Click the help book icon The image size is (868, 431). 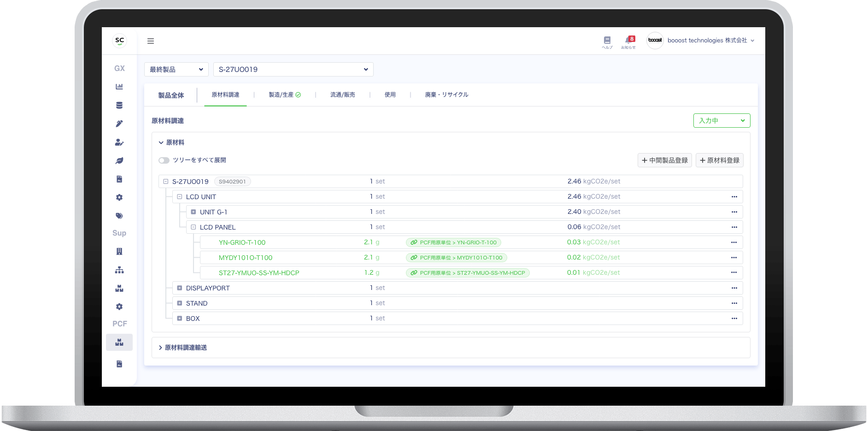[607, 40]
